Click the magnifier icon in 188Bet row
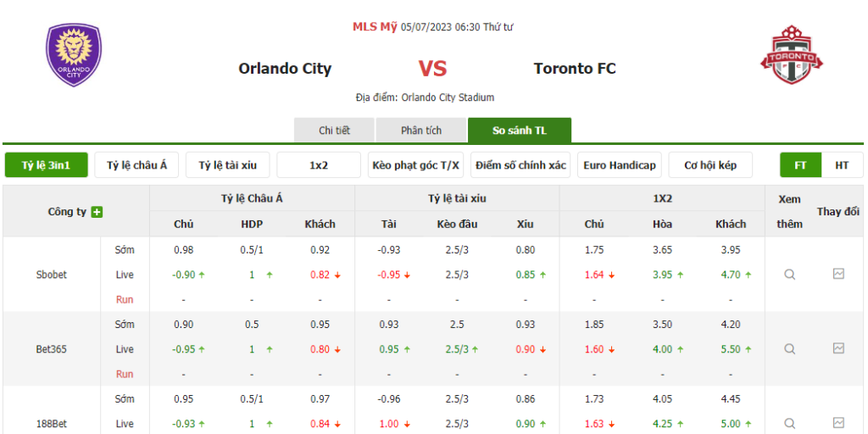 [790, 424]
